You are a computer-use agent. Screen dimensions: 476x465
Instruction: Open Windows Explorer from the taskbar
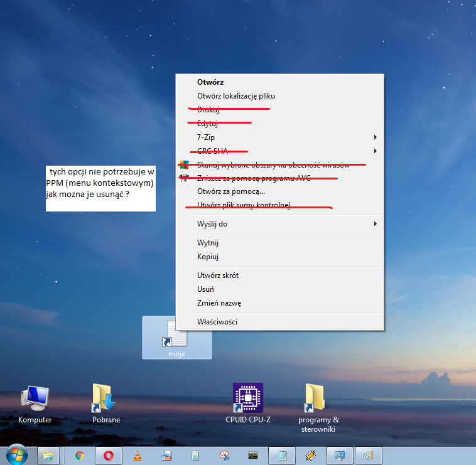(48, 456)
